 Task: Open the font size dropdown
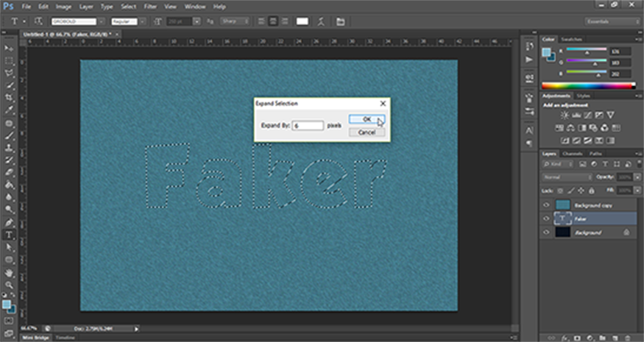coord(197,21)
